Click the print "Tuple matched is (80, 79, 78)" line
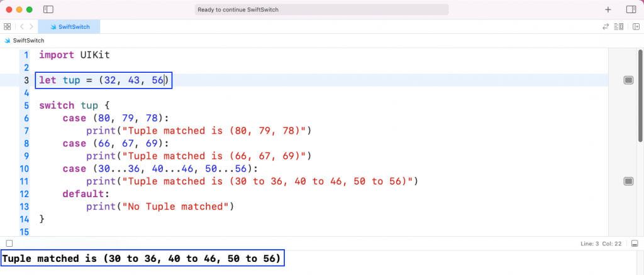The image size is (644, 275). click(199, 131)
